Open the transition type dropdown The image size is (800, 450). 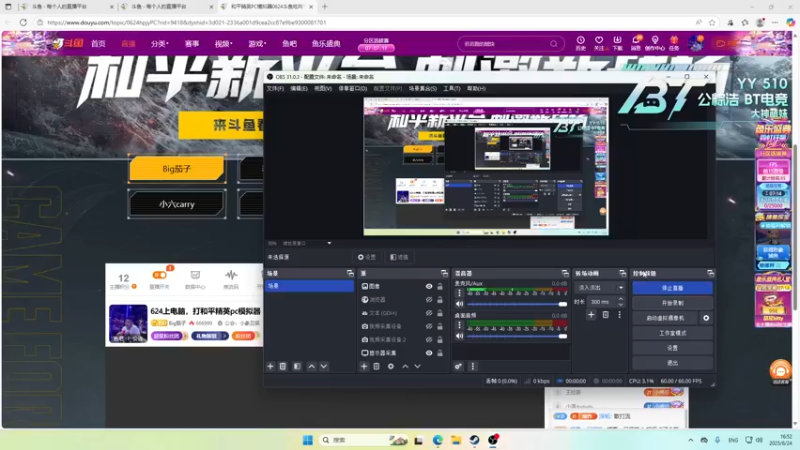(x=599, y=288)
